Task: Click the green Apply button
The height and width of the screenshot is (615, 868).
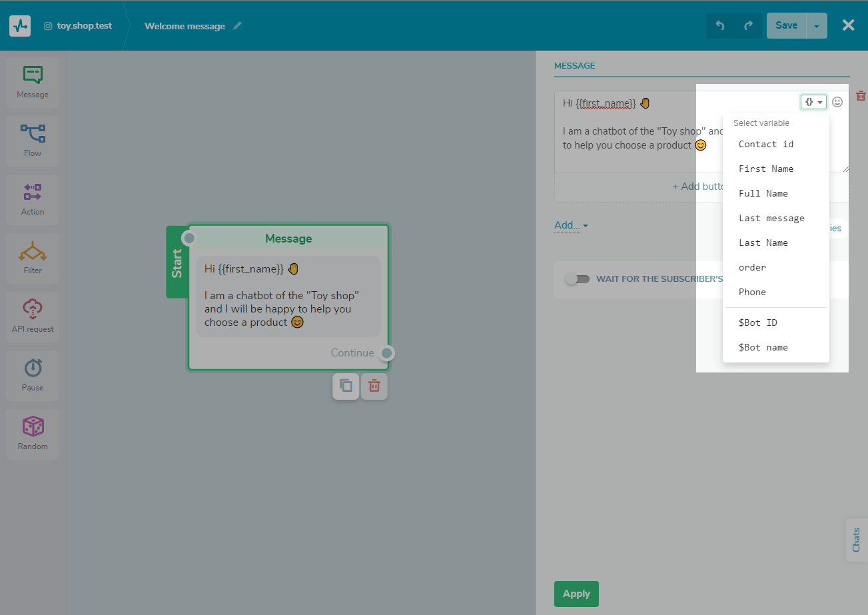Action: [576, 594]
